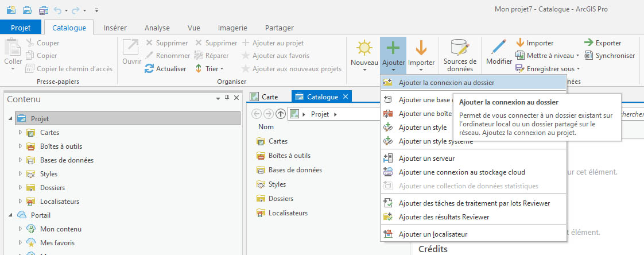644x255 pixels.
Task: Choose Ajouter un localisateur from menu
Action: (432, 234)
